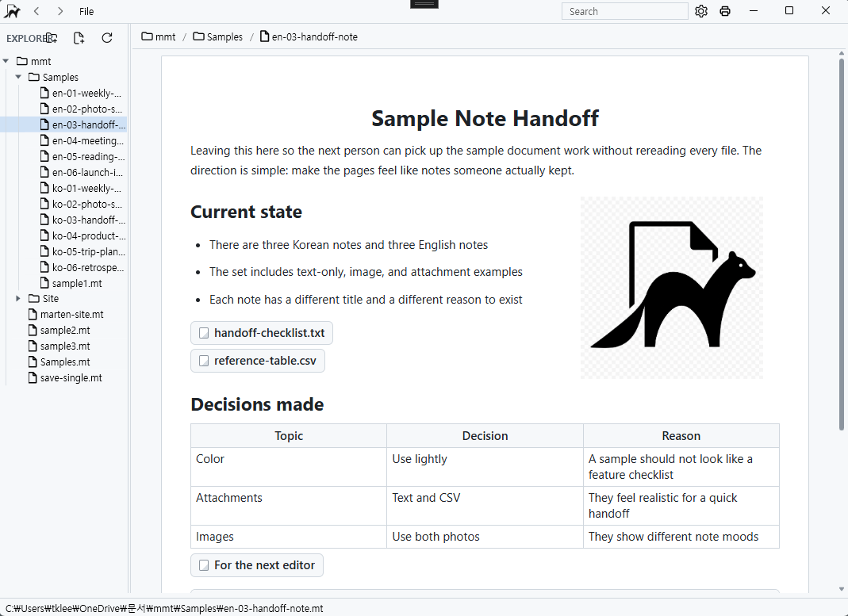
Task: Select the Samples folder in tree
Action: pos(53,77)
